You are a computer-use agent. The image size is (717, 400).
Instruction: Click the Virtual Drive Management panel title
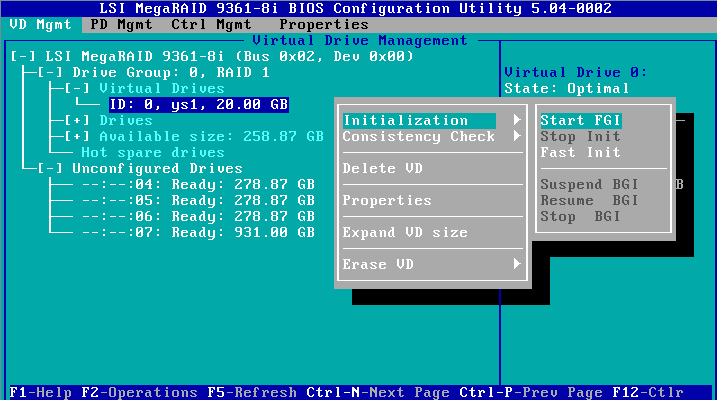point(360,41)
